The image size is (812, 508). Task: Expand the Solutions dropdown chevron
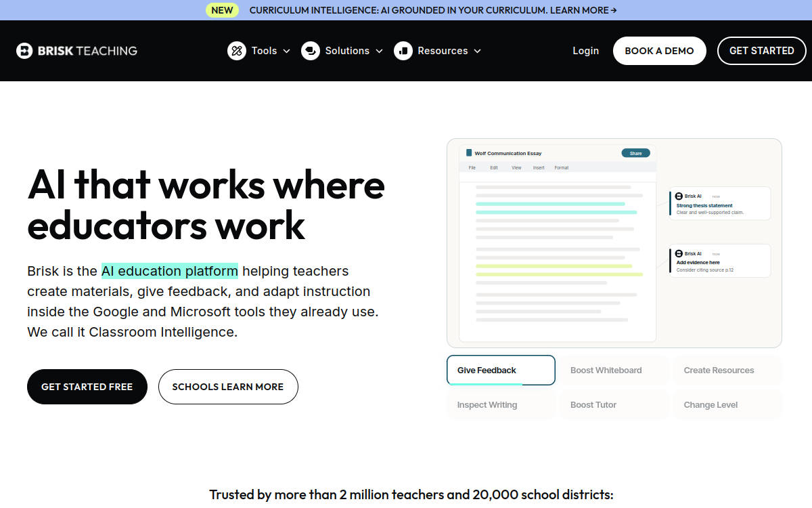coord(379,51)
